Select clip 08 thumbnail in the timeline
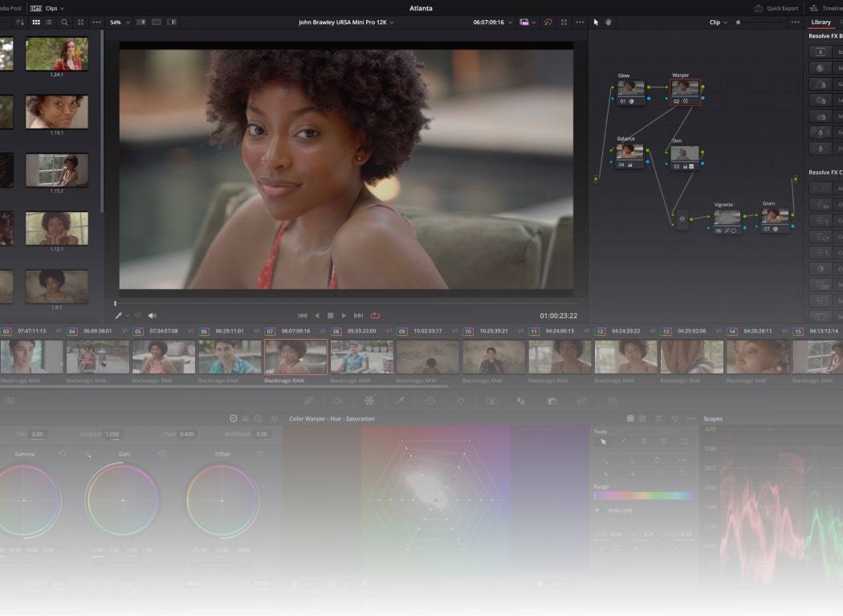The image size is (843, 616). [x=361, y=356]
